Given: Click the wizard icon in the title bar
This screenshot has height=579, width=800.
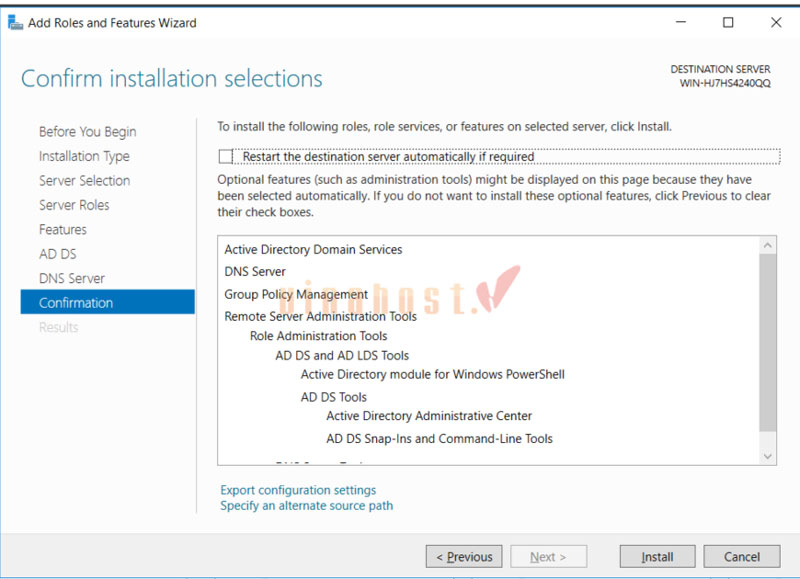Looking at the screenshot, I should (x=15, y=21).
